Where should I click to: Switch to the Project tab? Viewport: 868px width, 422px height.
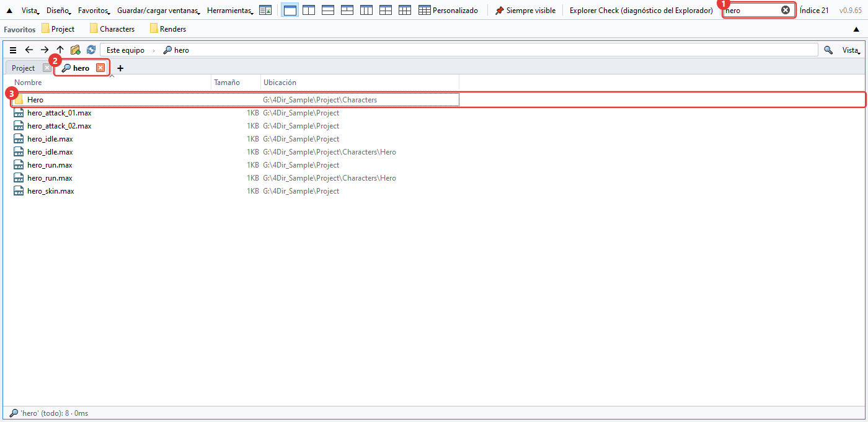(x=24, y=68)
